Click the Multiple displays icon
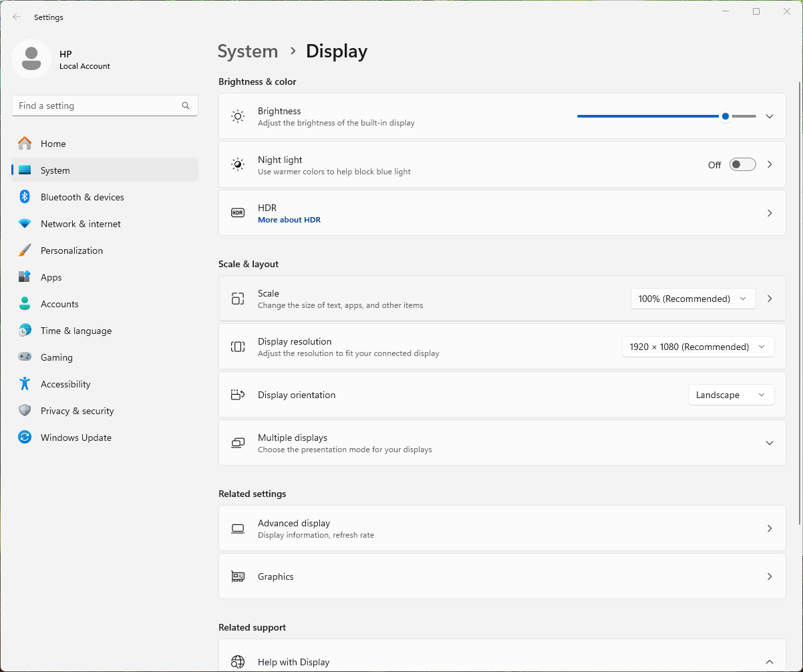 (x=238, y=443)
